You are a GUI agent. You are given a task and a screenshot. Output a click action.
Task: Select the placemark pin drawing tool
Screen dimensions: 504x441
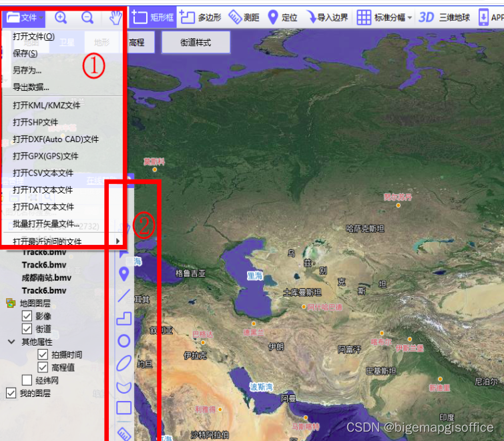pyautogui.click(x=123, y=274)
